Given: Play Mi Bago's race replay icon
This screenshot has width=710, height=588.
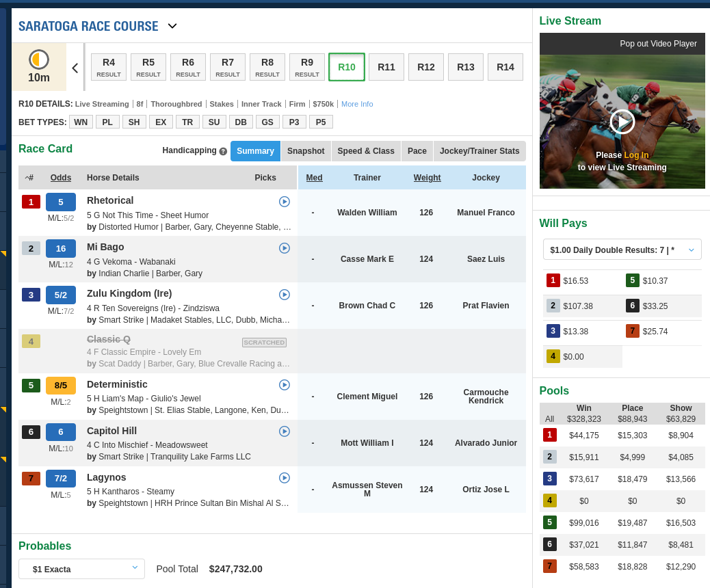Looking at the screenshot, I should coord(285,248).
